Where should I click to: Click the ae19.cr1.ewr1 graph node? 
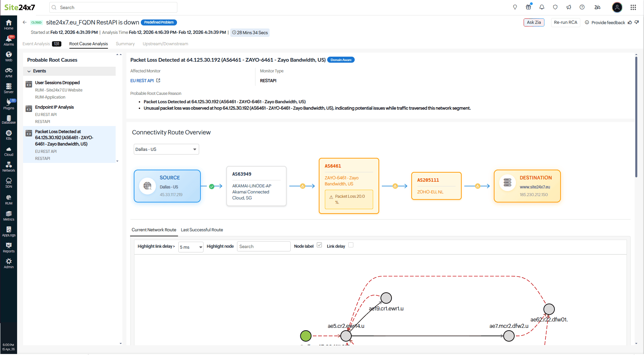[386, 298]
